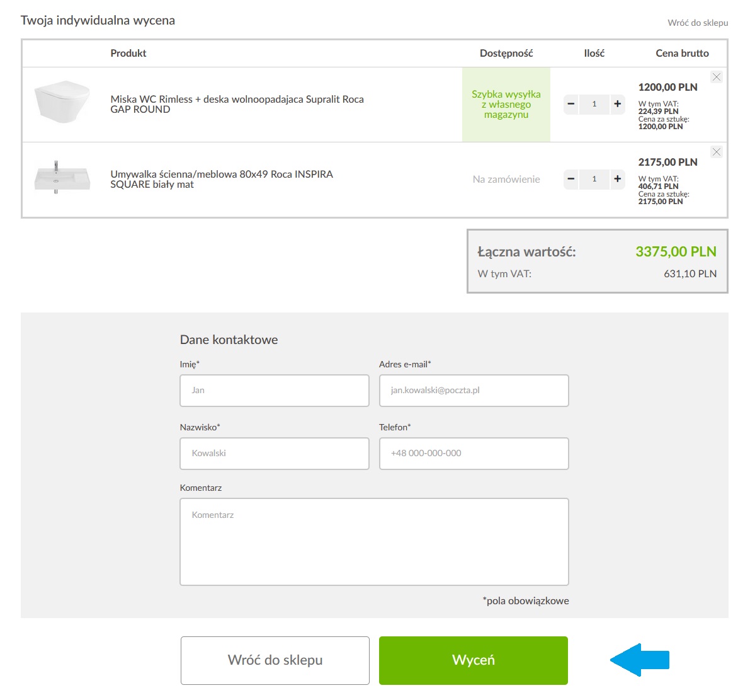Image resolution: width=738 pixels, height=700 pixels.
Task: Click quantity value for Miska WC Rimless
Action: coord(594,104)
